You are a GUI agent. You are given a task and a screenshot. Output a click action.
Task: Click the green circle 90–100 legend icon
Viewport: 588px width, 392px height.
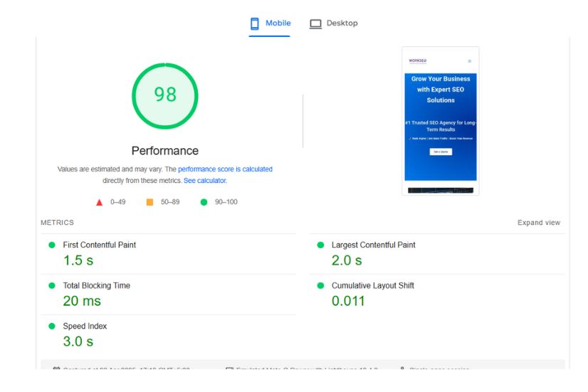pos(204,202)
